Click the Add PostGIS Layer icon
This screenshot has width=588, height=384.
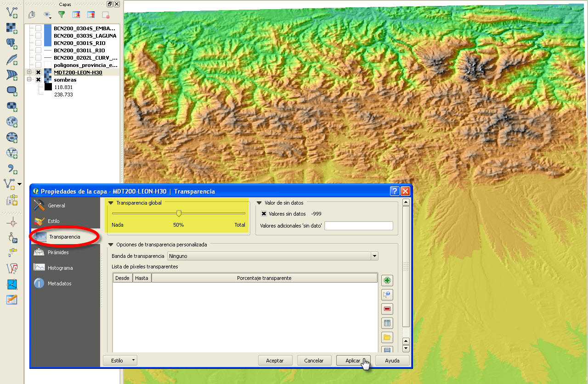coord(10,44)
